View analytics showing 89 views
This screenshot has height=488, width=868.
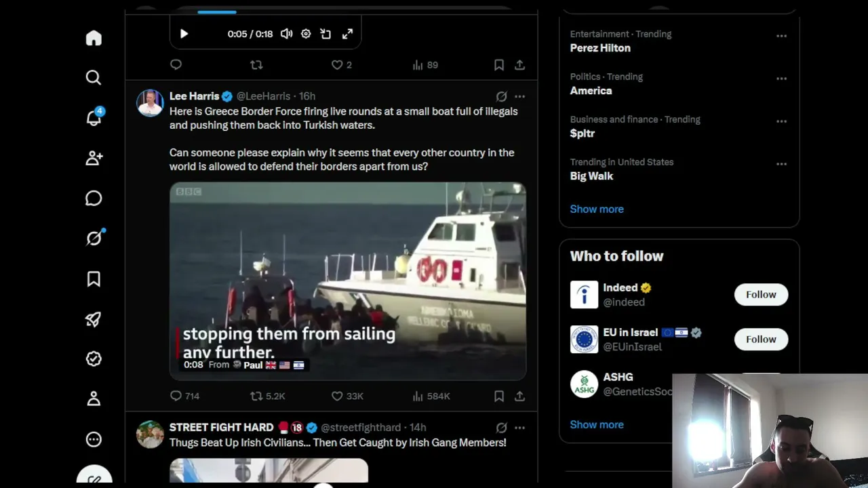click(x=425, y=65)
